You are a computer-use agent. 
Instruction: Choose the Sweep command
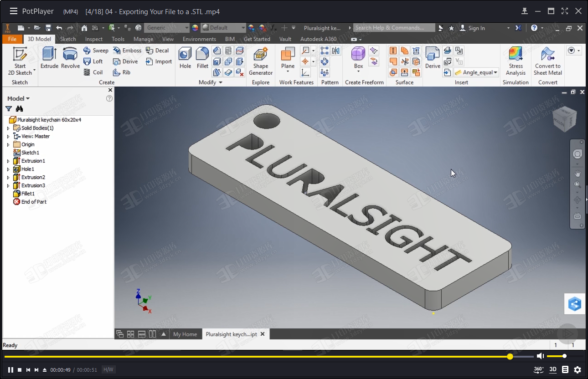coord(96,51)
